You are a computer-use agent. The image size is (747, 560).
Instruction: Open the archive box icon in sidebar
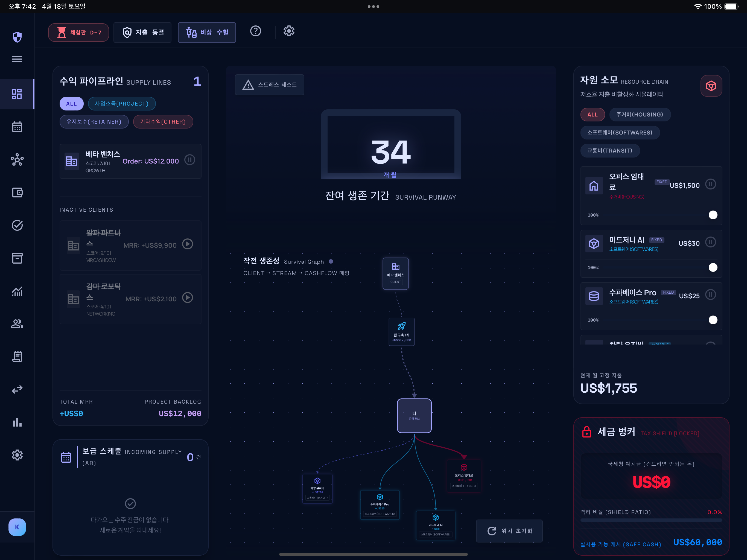17,258
